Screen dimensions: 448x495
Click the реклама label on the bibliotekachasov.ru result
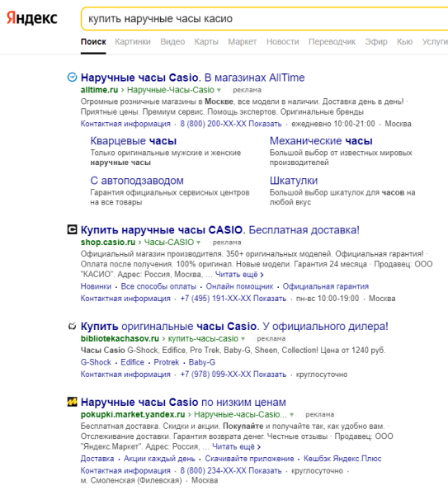(x=271, y=339)
